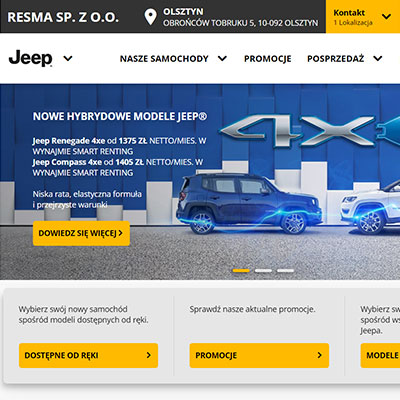Viewport: 400px width, 400px height.
Task: Click the location pin icon beside Olsztyn
Action: tap(150, 17)
